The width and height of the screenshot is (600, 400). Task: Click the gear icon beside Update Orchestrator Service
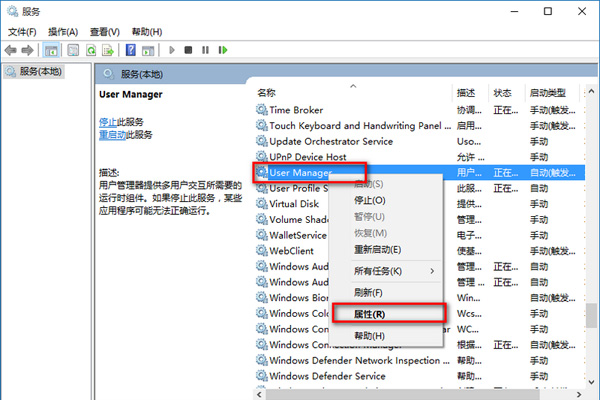(262, 141)
